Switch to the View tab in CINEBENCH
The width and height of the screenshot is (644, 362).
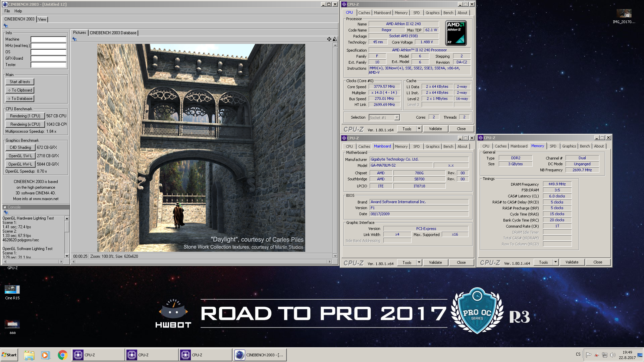[42, 19]
